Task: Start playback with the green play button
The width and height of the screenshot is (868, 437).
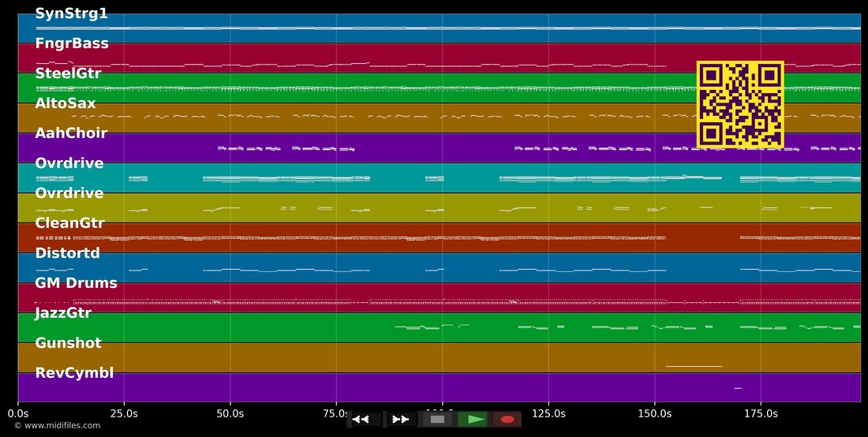Action: [473, 420]
